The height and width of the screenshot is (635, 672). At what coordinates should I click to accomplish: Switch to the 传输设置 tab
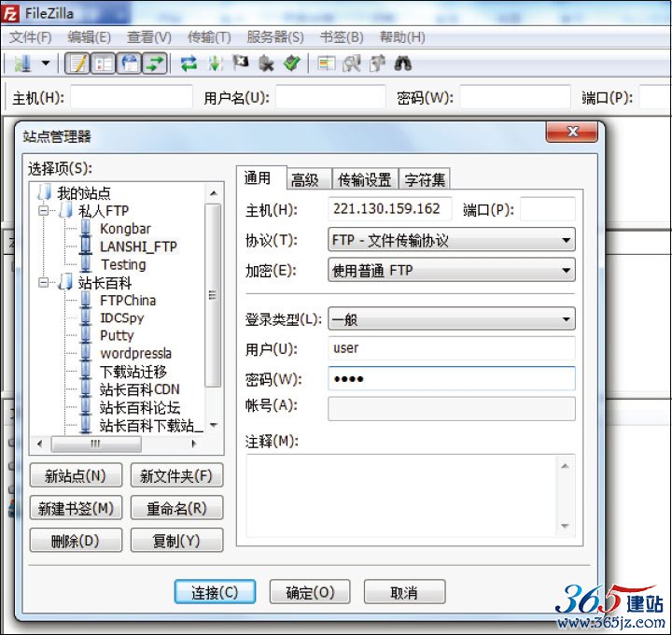(x=365, y=179)
